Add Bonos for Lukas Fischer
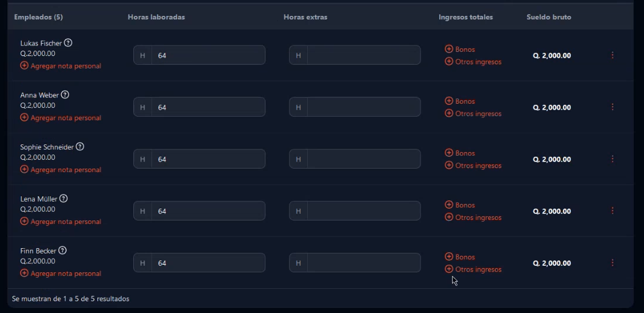This screenshot has height=313, width=644. coord(459,50)
